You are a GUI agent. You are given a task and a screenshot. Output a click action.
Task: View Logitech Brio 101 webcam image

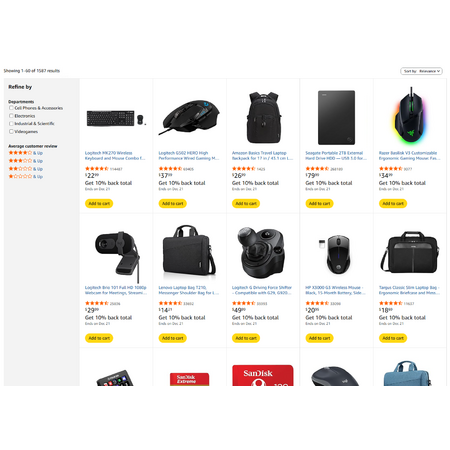tap(116, 255)
